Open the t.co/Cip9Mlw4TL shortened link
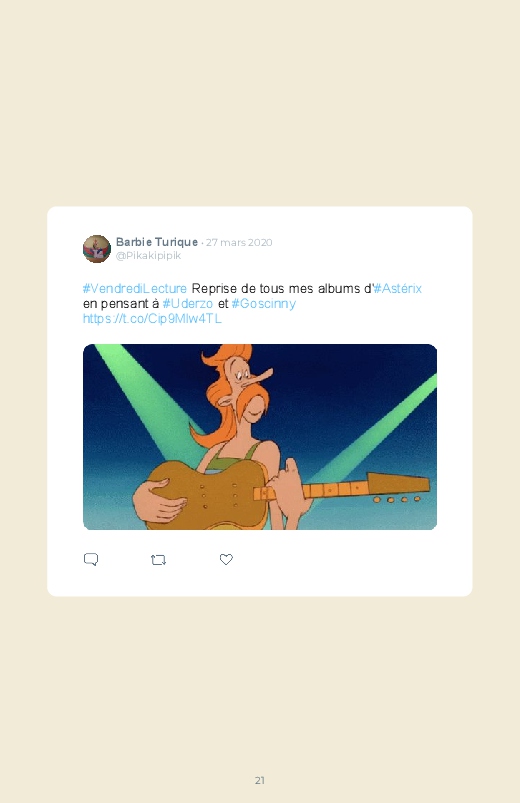 (x=152, y=319)
